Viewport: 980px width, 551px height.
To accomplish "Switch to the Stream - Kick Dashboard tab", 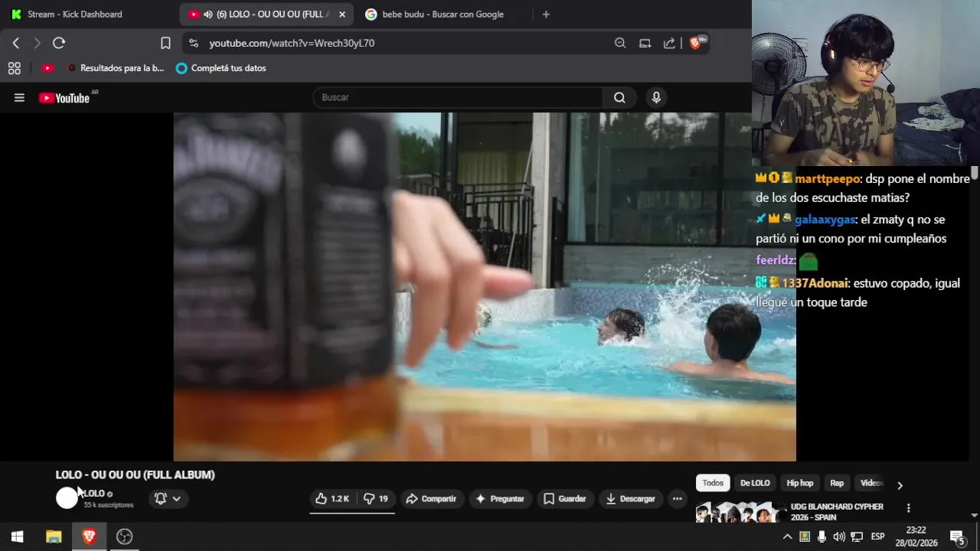I will [75, 14].
